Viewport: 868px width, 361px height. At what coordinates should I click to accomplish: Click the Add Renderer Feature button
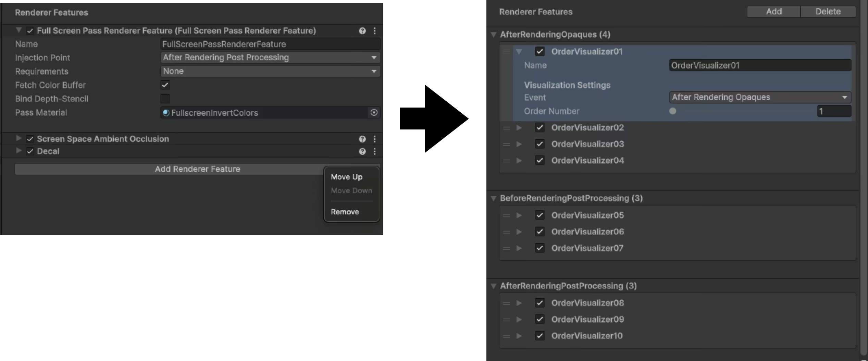[197, 169]
